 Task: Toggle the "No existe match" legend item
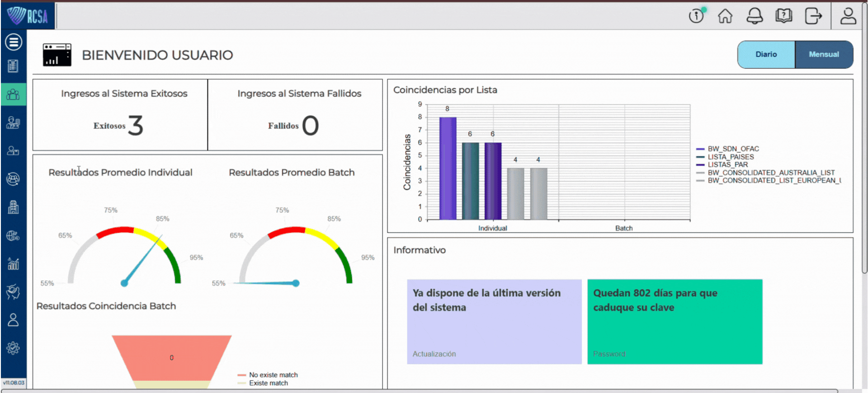pos(273,375)
